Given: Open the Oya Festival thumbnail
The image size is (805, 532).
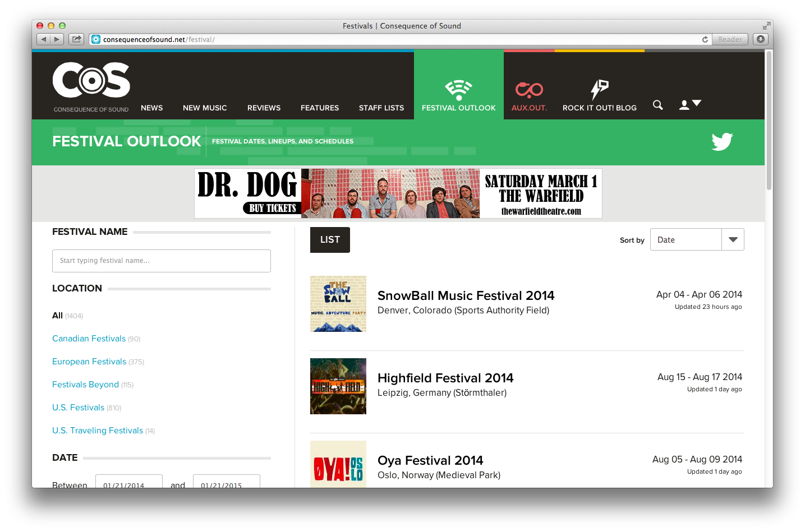Looking at the screenshot, I should pyautogui.click(x=338, y=464).
